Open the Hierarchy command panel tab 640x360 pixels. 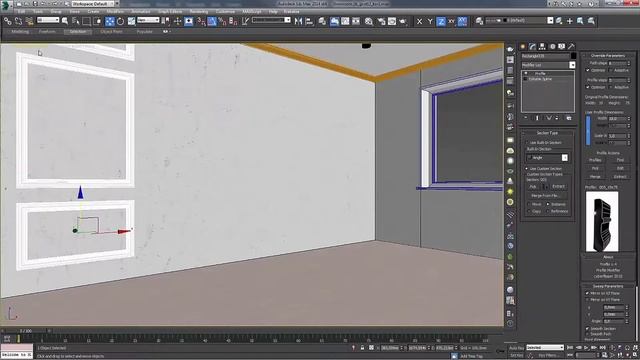coord(542,47)
